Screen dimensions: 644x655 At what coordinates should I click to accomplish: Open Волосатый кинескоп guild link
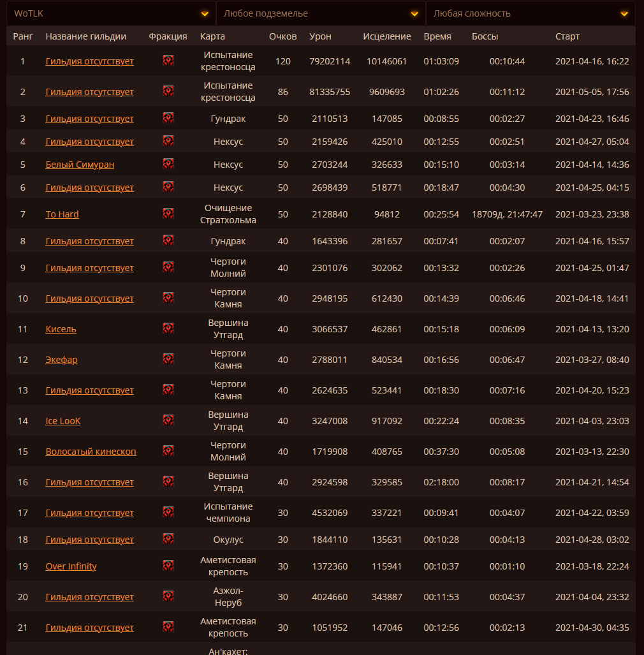pos(91,452)
